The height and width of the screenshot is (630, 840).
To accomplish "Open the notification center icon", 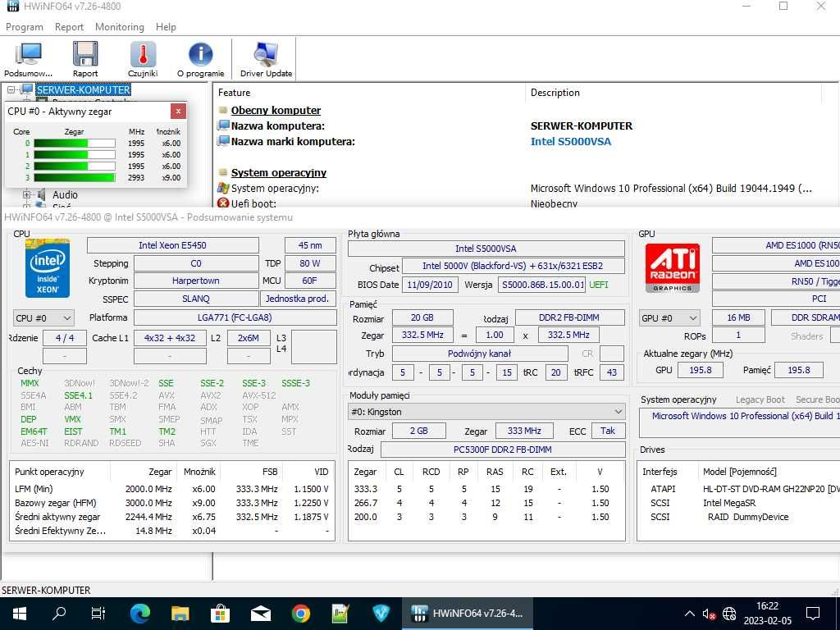I will (x=813, y=614).
